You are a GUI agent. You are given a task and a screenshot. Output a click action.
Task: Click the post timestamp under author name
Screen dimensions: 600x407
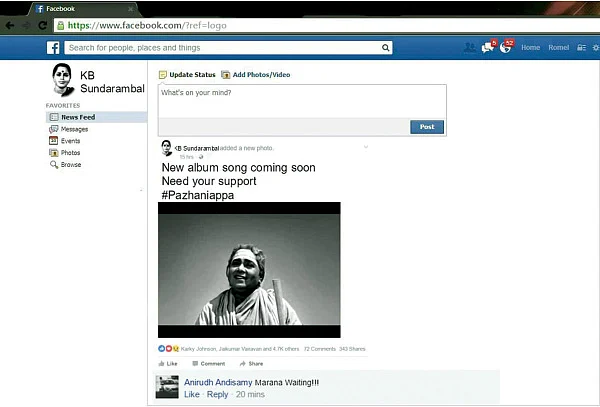186,157
